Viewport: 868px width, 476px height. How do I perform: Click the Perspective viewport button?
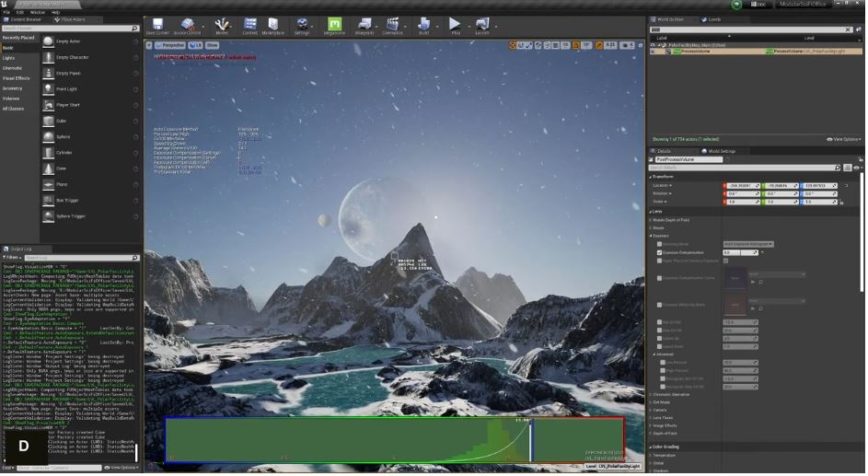coord(172,44)
